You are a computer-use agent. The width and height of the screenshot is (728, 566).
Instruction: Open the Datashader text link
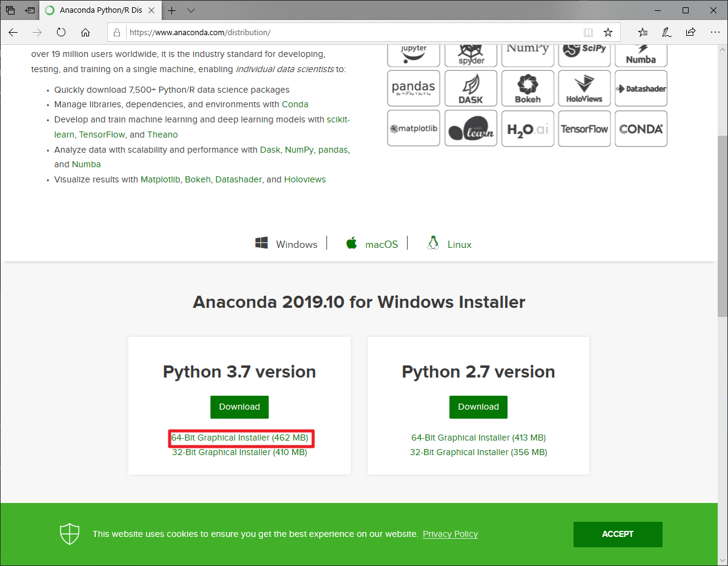pos(239,179)
